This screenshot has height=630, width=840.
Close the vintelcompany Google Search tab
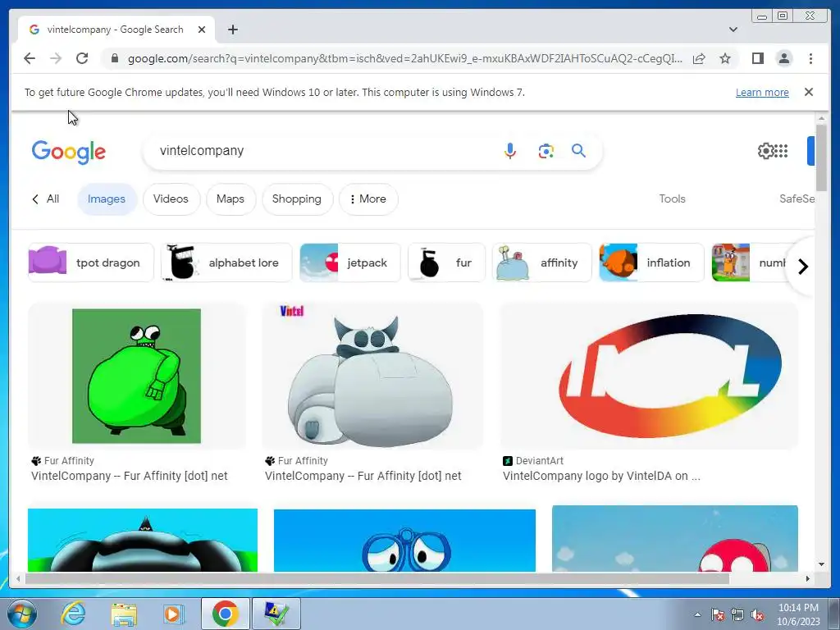(202, 30)
